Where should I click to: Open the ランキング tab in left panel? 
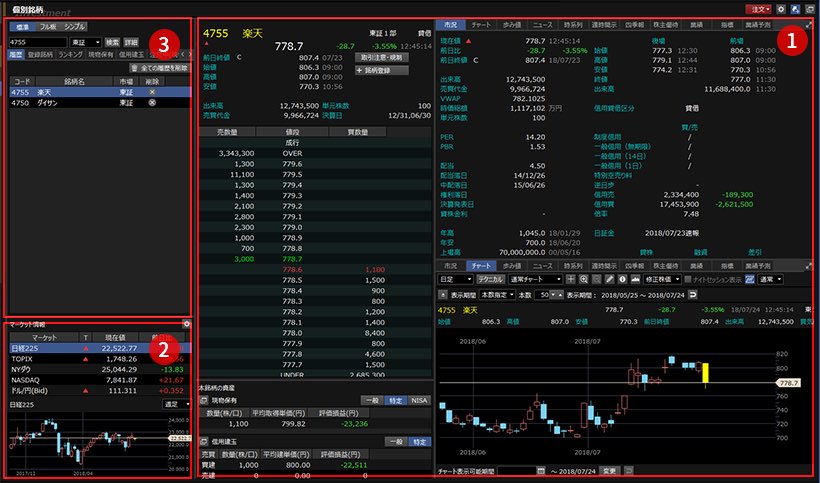pos(70,54)
